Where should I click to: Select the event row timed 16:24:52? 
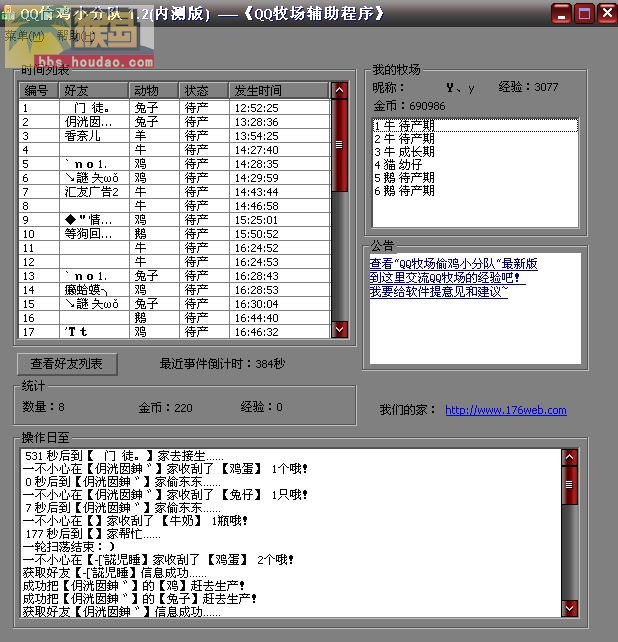click(x=174, y=248)
